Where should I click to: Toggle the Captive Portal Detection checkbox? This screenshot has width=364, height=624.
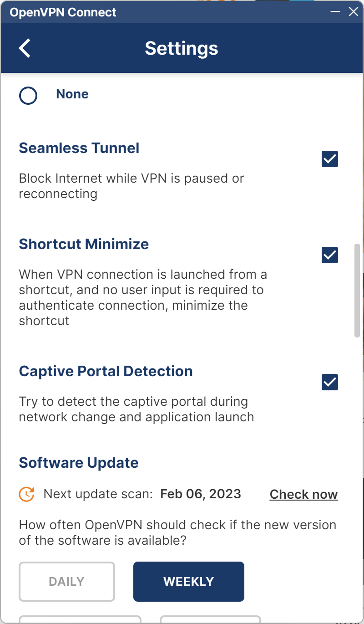click(330, 382)
